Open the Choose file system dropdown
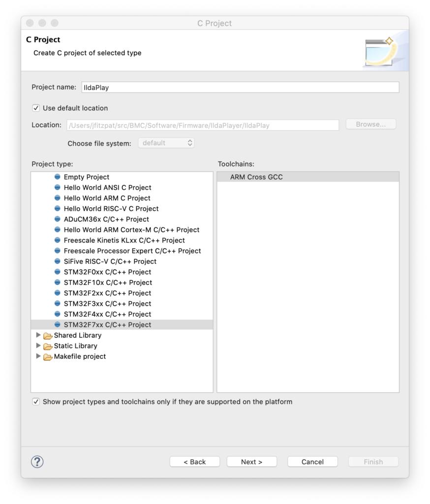 click(x=166, y=143)
